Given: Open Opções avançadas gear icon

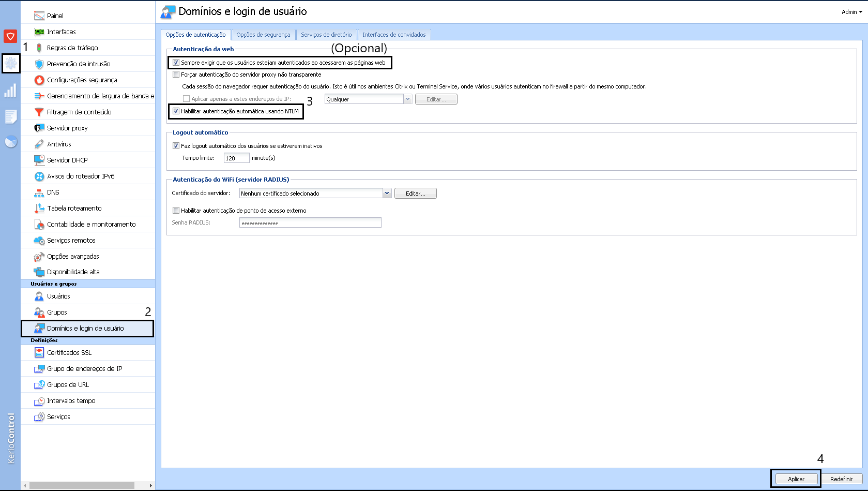Looking at the screenshot, I should tap(39, 256).
